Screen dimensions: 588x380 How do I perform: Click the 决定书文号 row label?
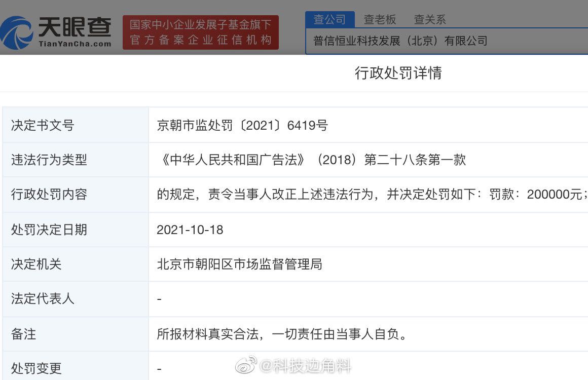[x=43, y=125]
